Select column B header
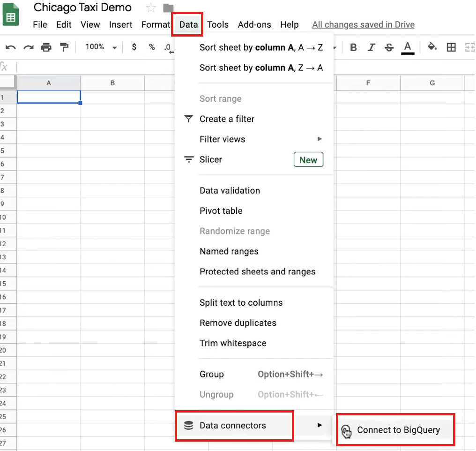Image resolution: width=476 pixels, height=451 pixels. pyautogui.click(x=112, y=83)
